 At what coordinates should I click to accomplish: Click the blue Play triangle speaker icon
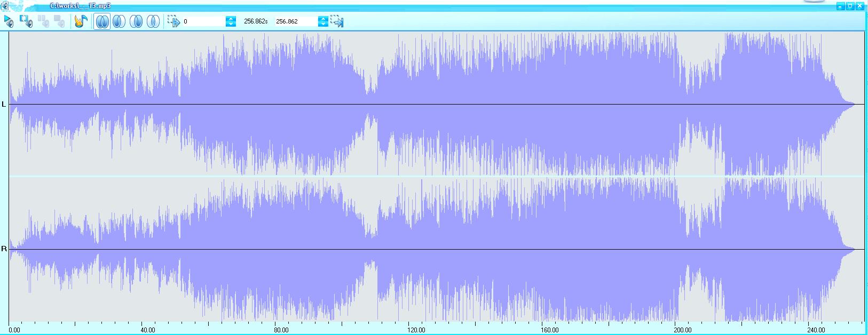pyautogui.click(x=9, y=21)
